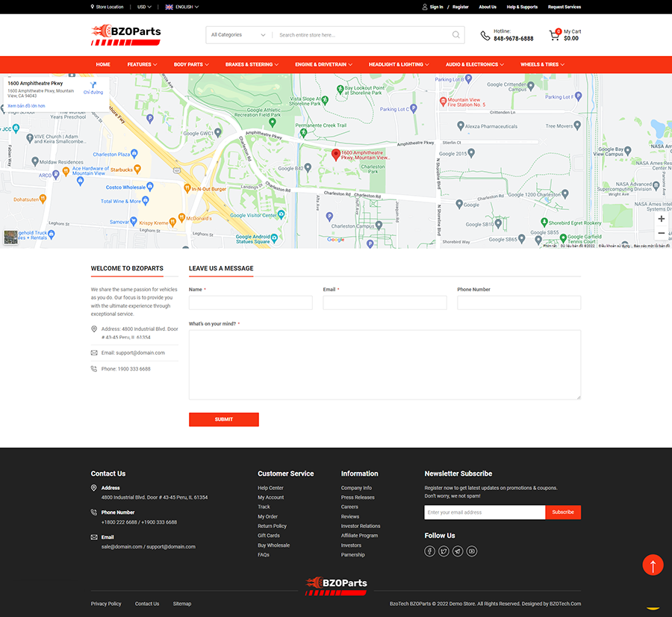
Task: Open the Help Center footer link
Action: 270,488
